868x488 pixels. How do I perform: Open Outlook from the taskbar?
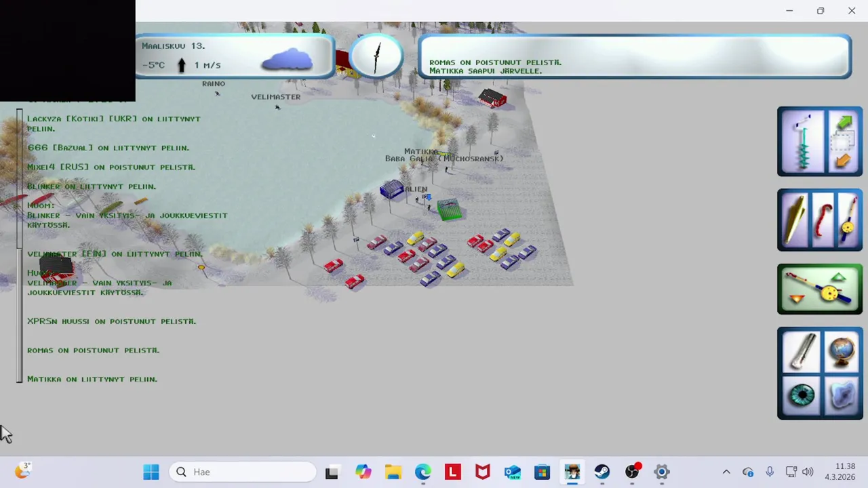[x=513, y=472]
